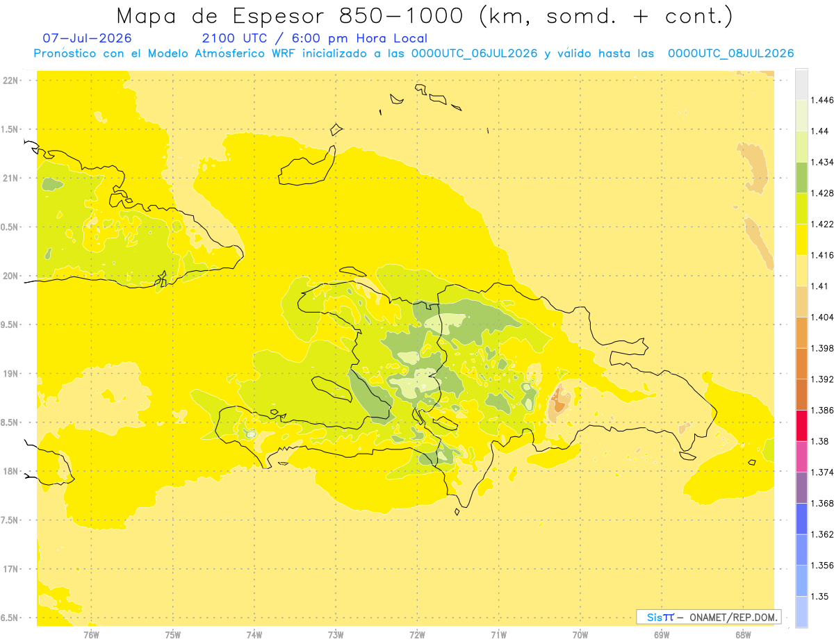Screen dimensions: 834x644
Task: Click the '18N' latitude label
Action: click(12, 472)
